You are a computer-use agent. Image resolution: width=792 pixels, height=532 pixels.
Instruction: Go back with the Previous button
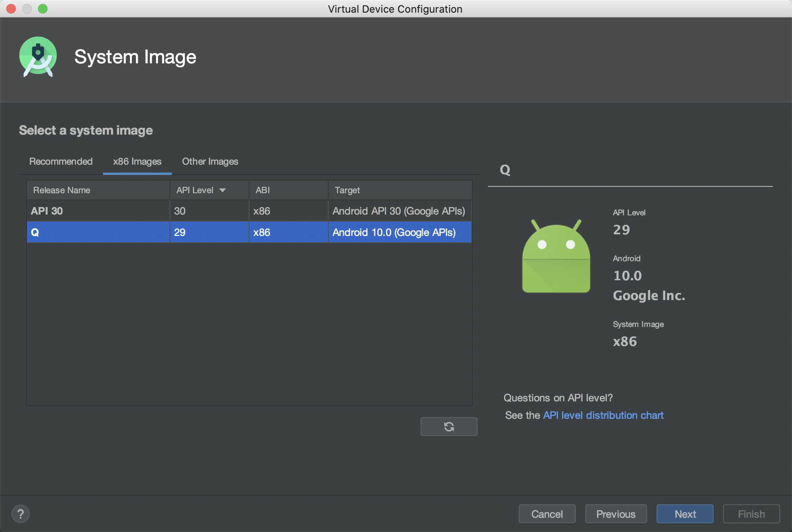pos(616,514)
